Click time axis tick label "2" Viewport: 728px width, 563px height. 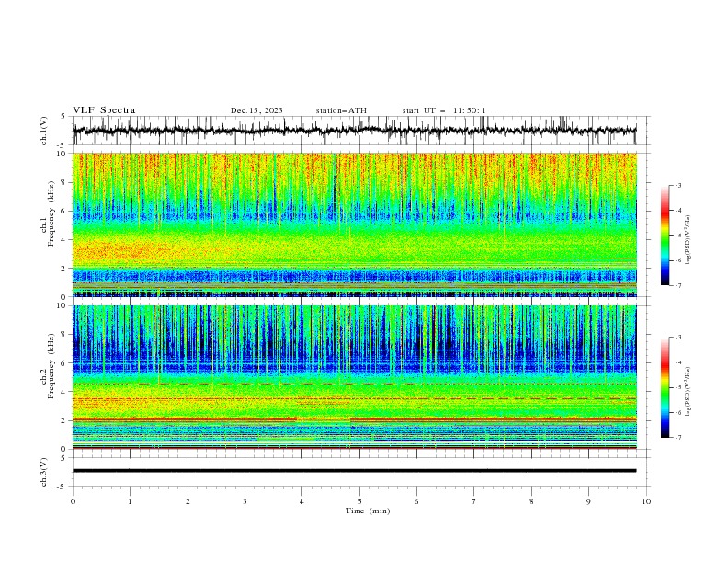188,501
